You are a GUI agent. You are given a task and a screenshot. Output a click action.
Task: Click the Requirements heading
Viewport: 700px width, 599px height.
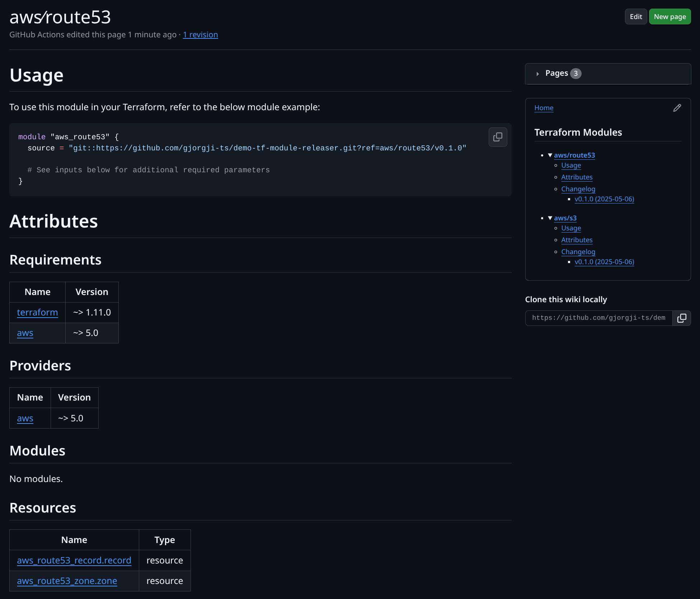56,260
